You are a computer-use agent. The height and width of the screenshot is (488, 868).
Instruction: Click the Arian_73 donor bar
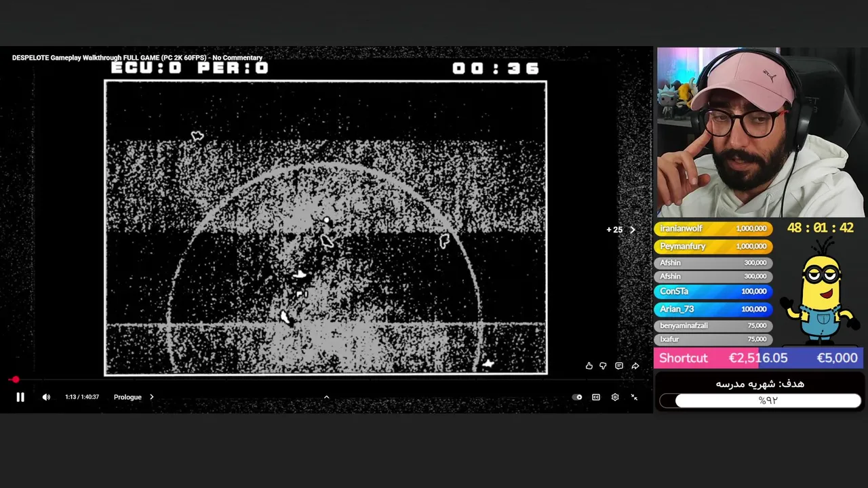coord(713,309)
